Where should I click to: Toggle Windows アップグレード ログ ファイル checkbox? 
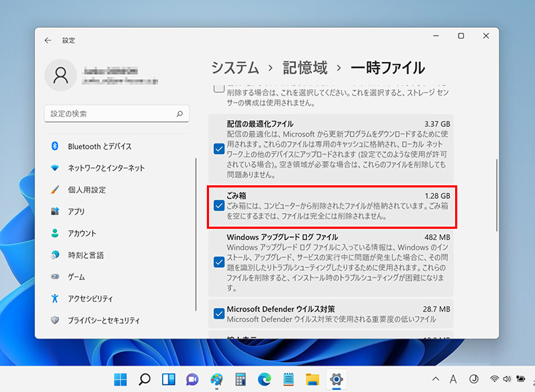[x=219, y=262]
